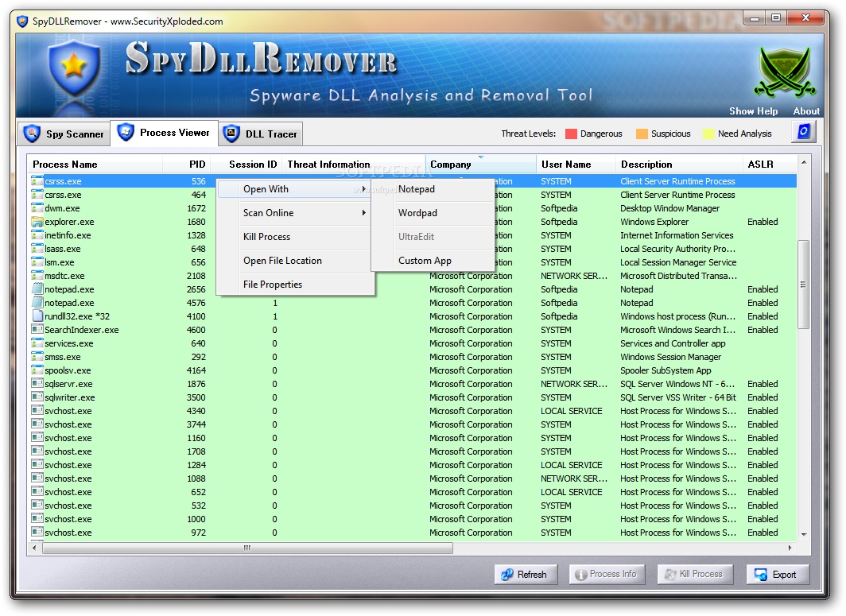Click the blue square icon beside Need Analysis
This screenshot has height=616, width=846.
(803, 132)
